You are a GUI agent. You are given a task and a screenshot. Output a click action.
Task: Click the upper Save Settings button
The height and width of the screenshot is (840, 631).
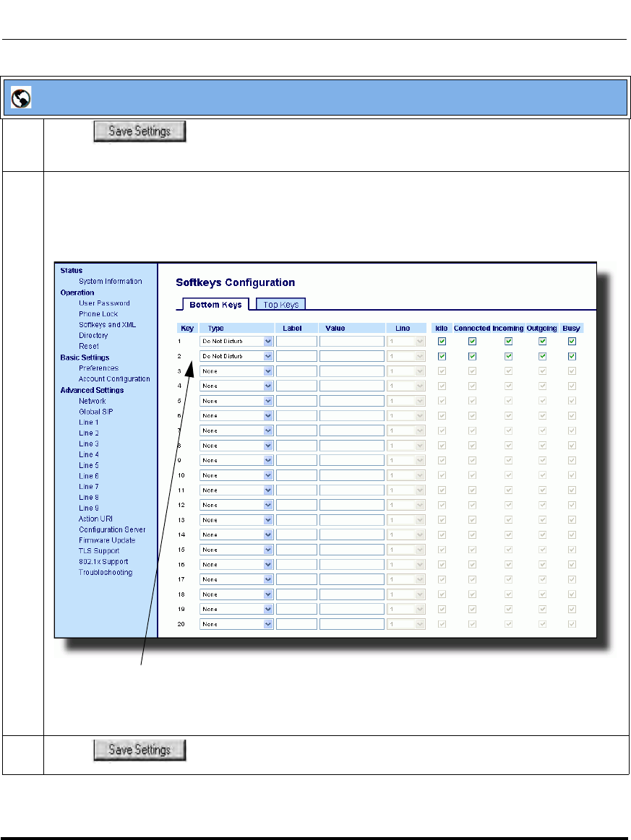pyautogui.click(x=139, y=131)
